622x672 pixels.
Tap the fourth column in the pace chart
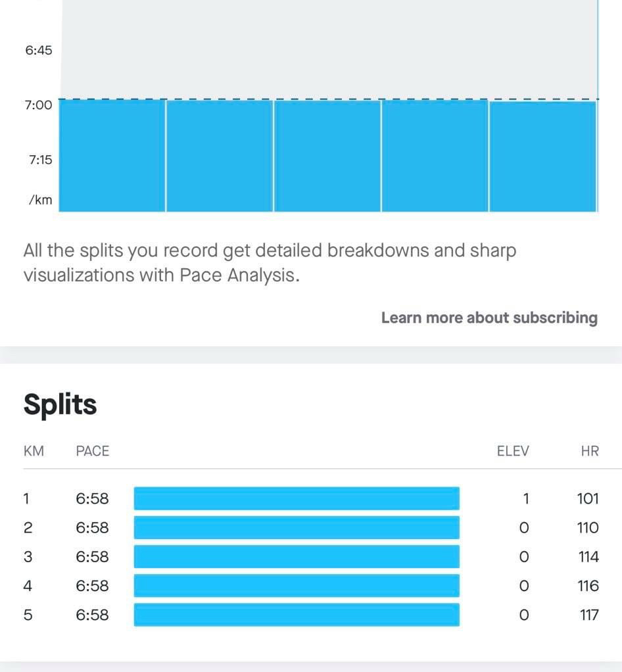coord(435,156)
